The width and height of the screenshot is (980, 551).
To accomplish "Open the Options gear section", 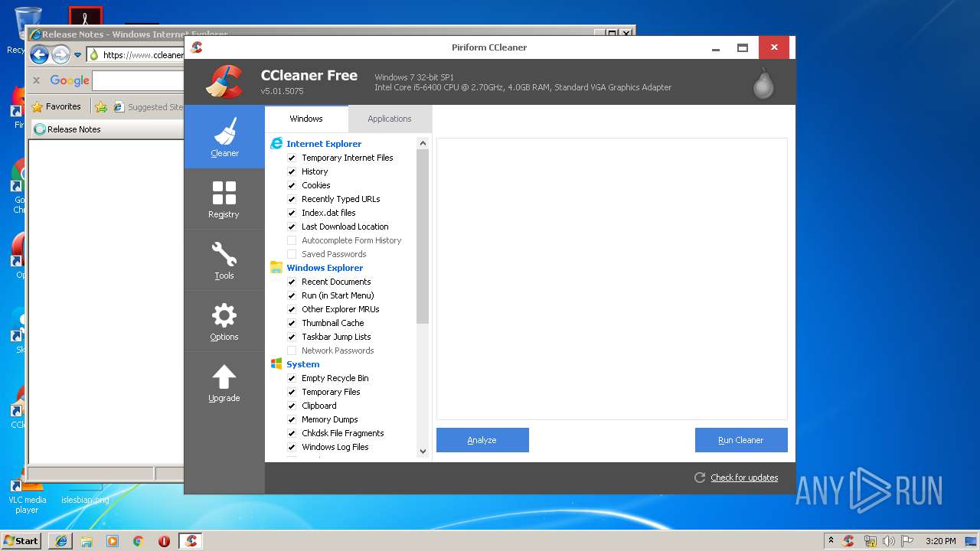I will coord(224,321).
